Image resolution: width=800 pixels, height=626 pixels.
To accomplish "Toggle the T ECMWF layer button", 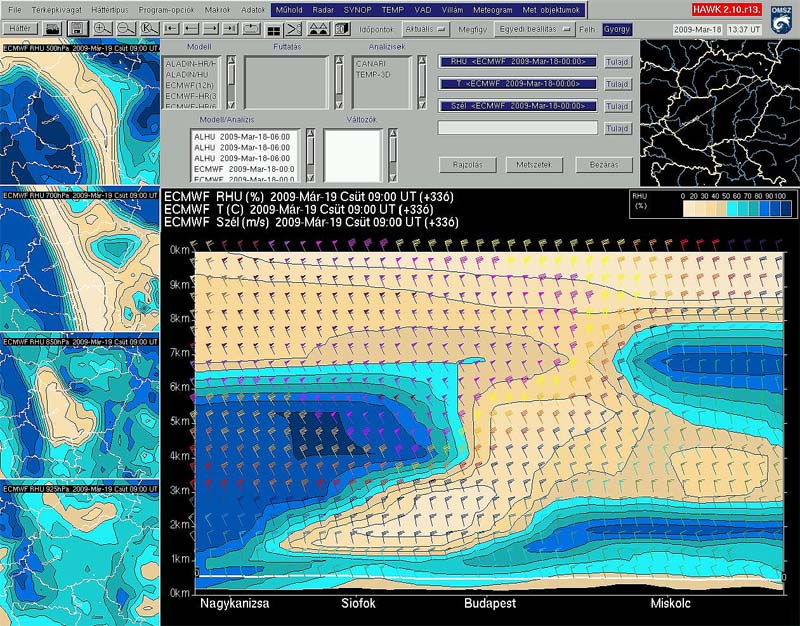I will (517, 84).
